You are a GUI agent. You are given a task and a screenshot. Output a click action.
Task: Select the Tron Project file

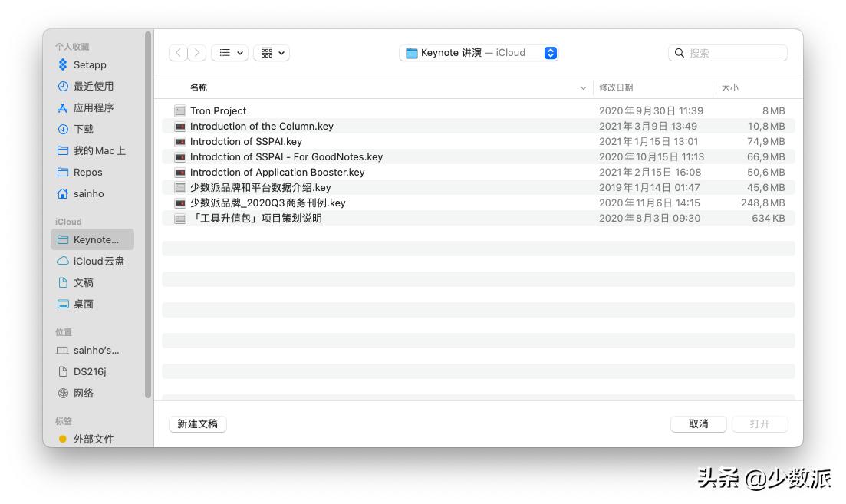[x=478, y=110]
